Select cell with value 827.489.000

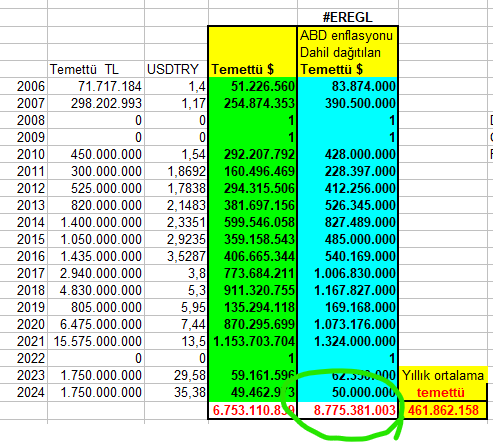[x=347, y=222]
